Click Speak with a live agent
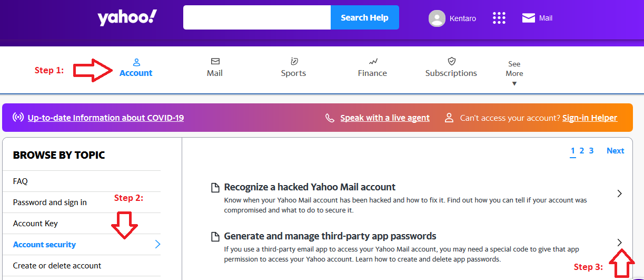This screenshot has height=280, width=644. [385, 118]
